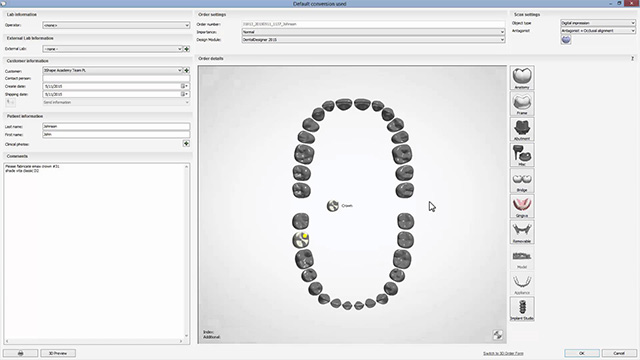Image resolution: width=640 pixels, height=360 pixels.
Task: Open the Implant Studio icon
Action: coord(522,309)
